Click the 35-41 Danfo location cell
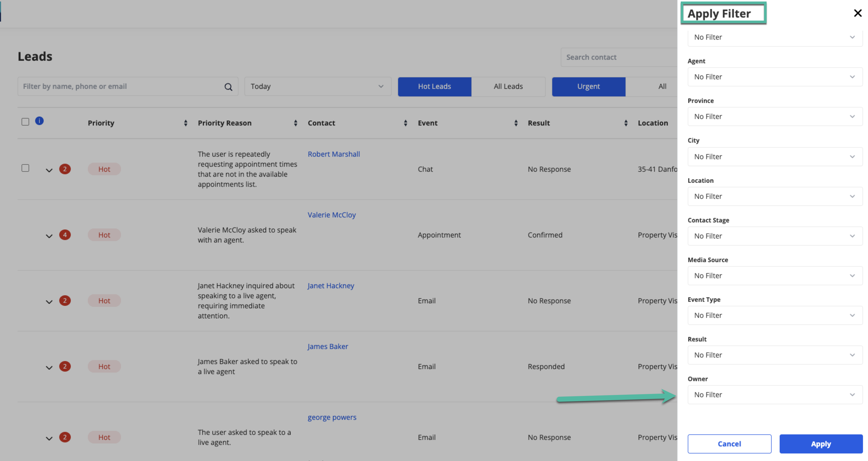Screen dimensions: 868x461 pyautogui.click(x=657, y=169)
